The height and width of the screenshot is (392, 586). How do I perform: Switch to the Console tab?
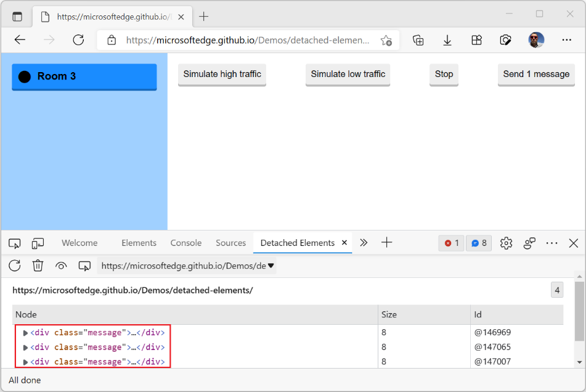(x=186, y=243)
